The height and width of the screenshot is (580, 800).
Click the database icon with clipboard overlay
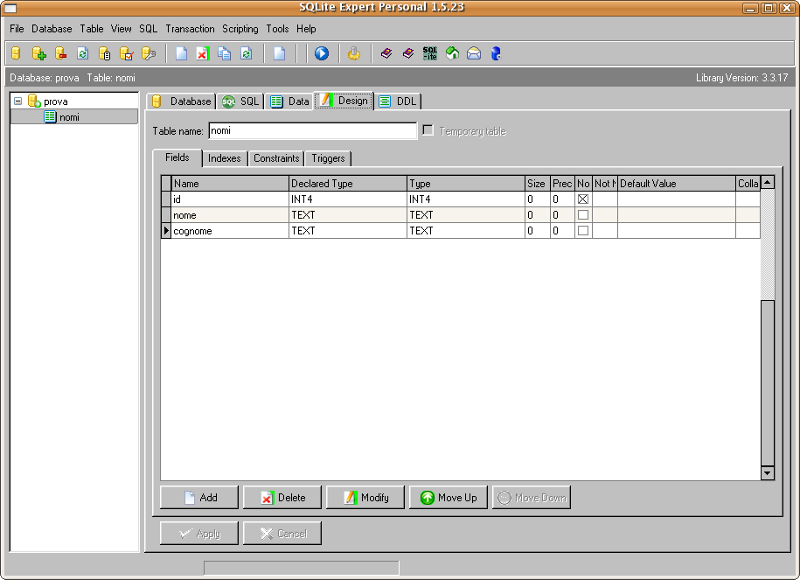[x=105, y=54]
